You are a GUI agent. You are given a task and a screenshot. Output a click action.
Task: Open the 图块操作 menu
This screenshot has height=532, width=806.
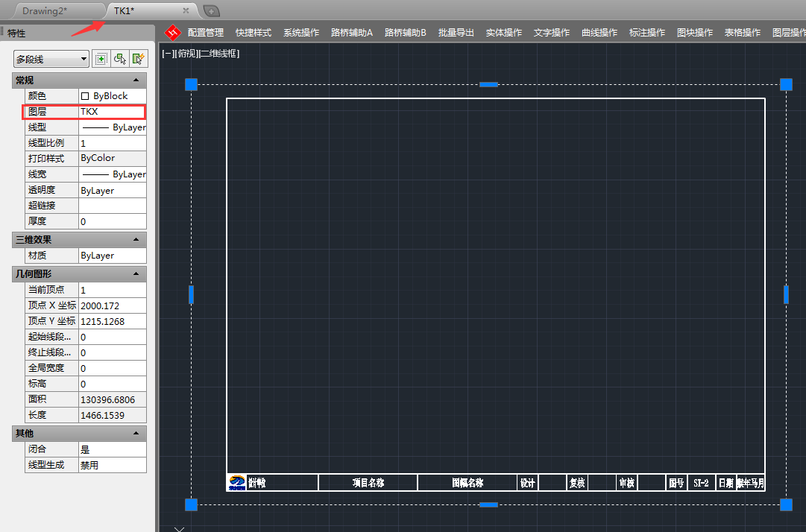click(x=695, y=33)
